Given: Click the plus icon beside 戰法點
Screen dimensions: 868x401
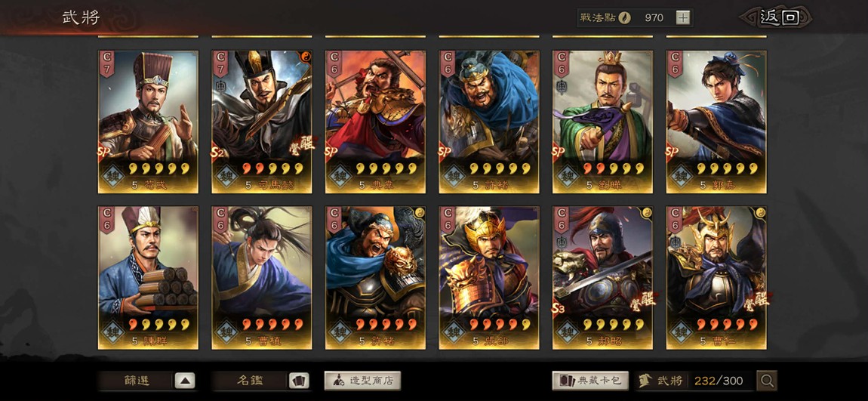Looking at the screenshot, I should click(x=683, y=17).
